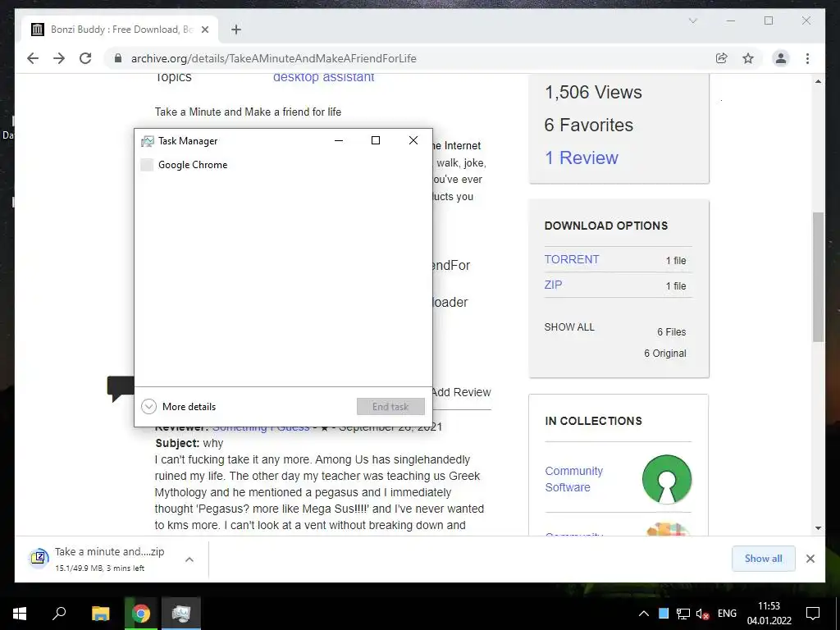Click End task button

pyautogui.click(x=390, y=407)
